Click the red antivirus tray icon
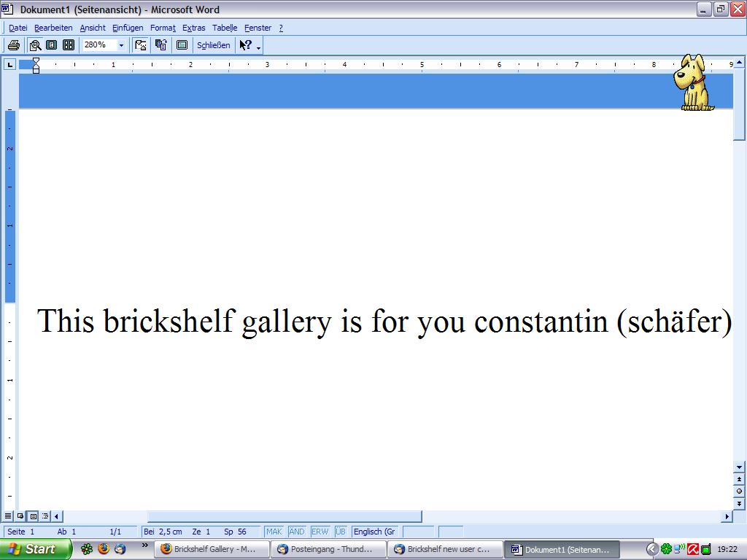The width and height of the screenshot is (747, 560). pos(693,550)
